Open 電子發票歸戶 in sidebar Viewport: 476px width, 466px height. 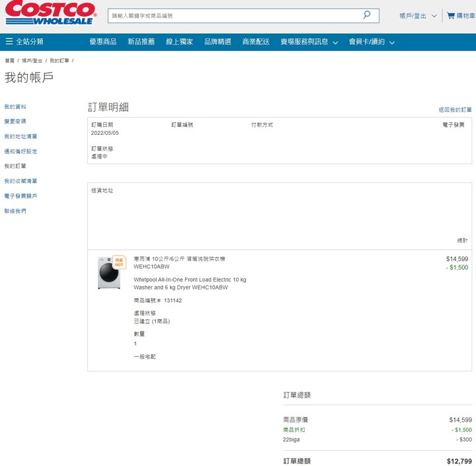point(20,196)
